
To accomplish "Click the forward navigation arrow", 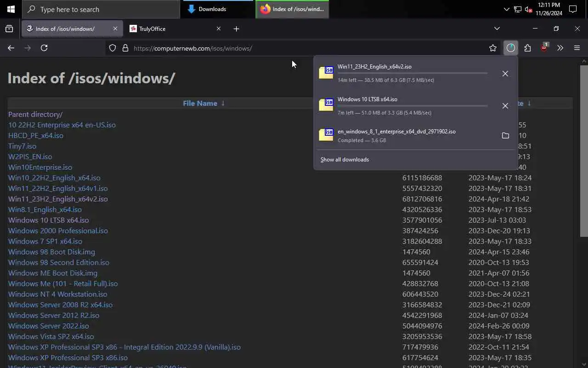I will [28, 48].
